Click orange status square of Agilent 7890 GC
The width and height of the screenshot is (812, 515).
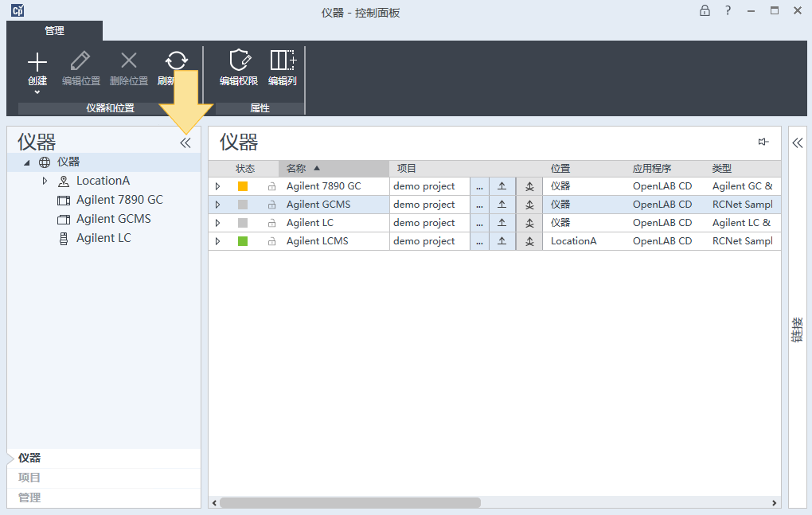242,186
